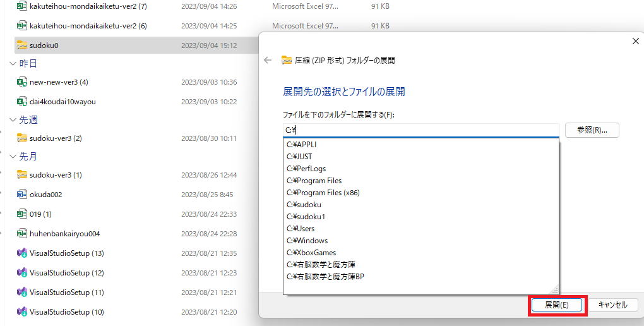Click the date 2023/08/26 12:44
The image size is (644, 326).
[209, 175]
